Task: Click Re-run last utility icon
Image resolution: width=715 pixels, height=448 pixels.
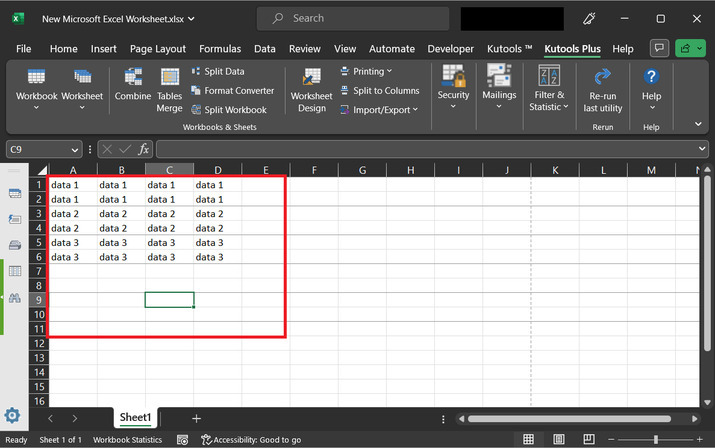Action: click(x=603, y=90)
